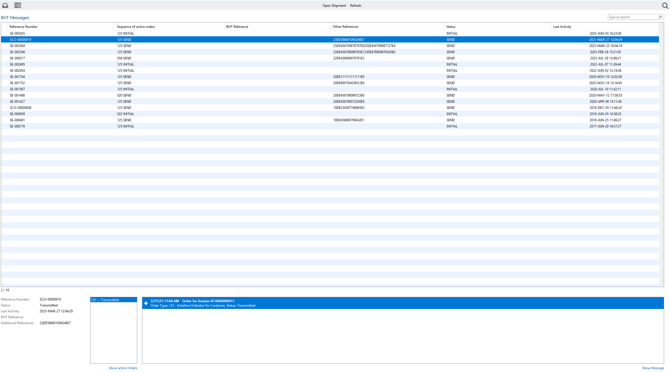
Task: Sort by Status column header
Action: (x=451, y=26)
